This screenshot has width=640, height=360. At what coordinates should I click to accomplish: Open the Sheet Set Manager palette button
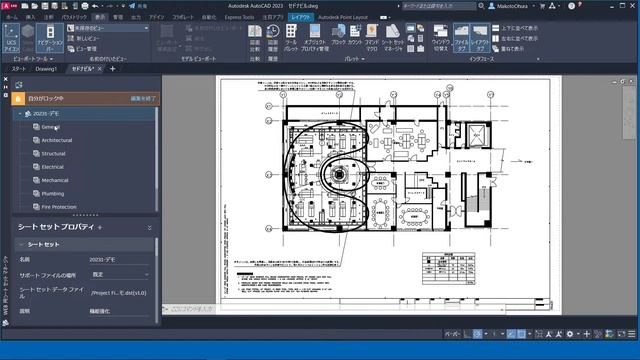pos(393,38)
